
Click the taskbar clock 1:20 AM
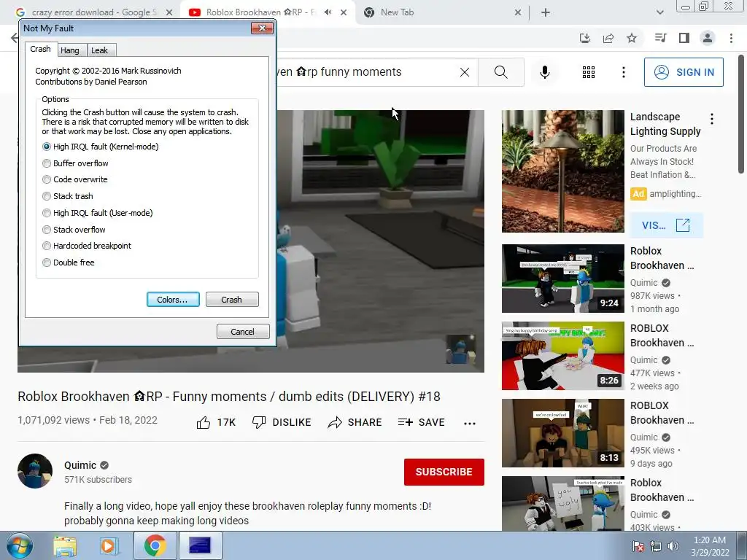coord(710,546)
